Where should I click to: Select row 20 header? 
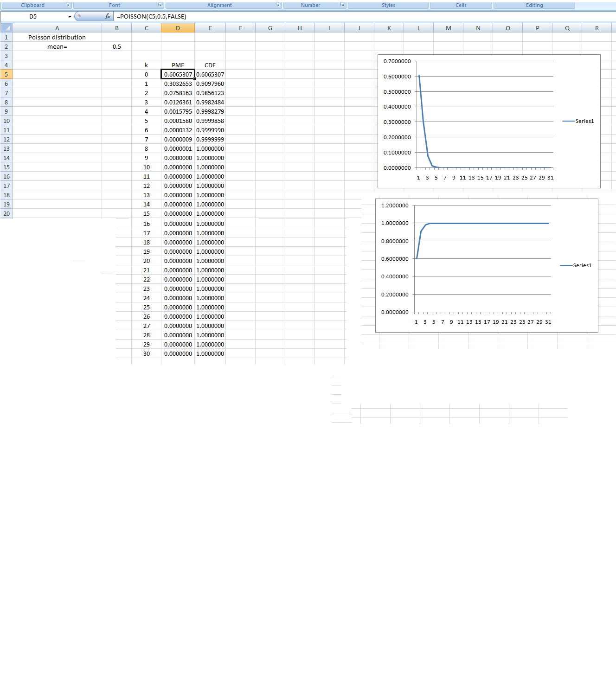[x=6, y=213]
